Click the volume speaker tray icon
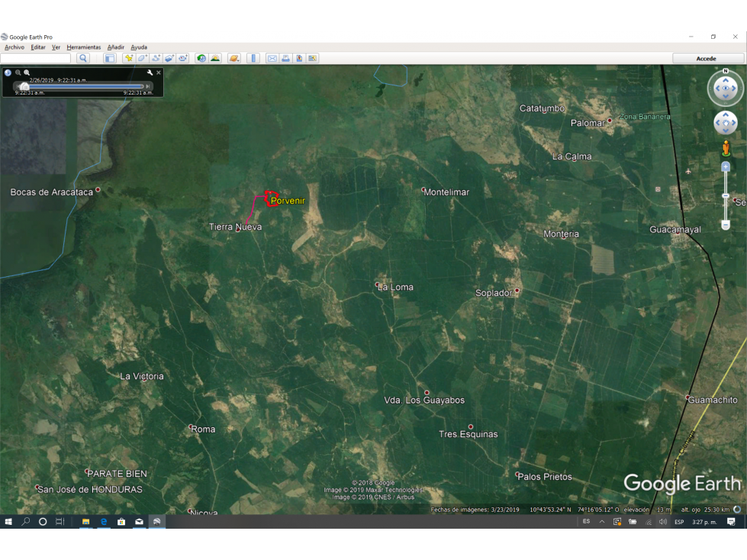The height and width of the screenshot is (560, 747). tap(662, 522)
